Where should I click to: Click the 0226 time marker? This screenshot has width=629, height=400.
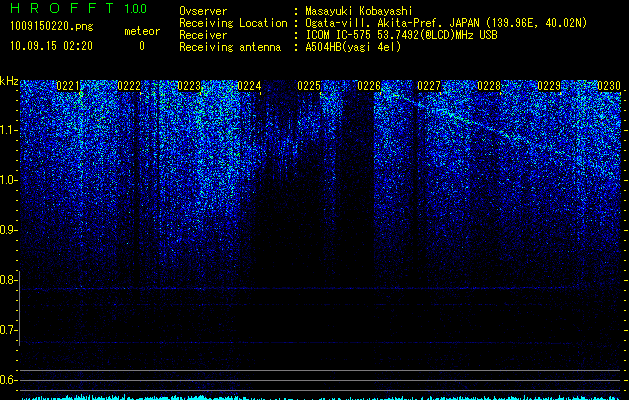point(369,86)
